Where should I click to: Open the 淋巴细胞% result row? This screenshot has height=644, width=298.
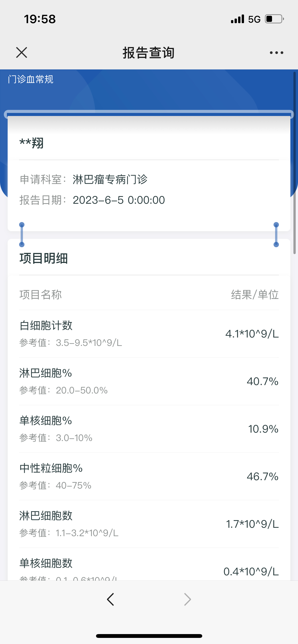(x=149, y=381)
